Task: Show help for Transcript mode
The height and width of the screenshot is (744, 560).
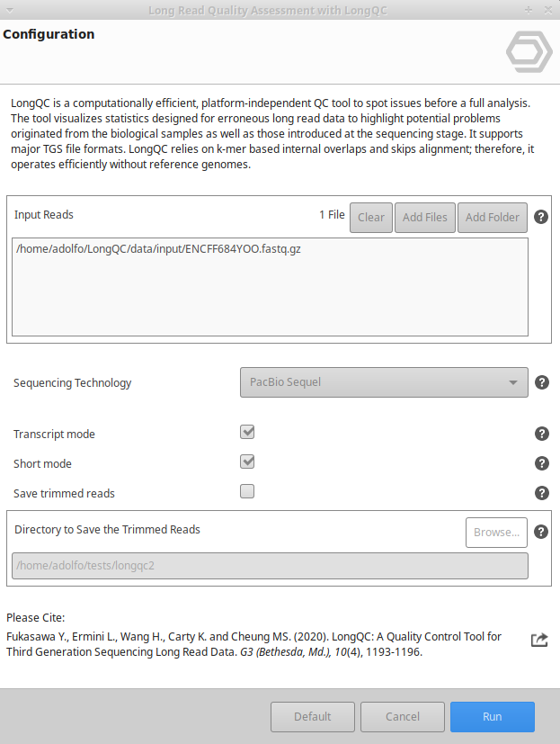Action: coord(541,434)
